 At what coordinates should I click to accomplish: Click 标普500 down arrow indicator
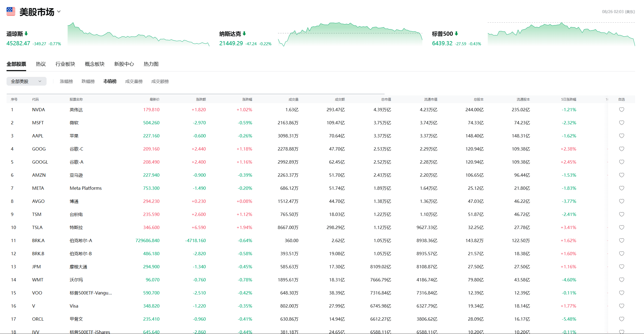pyautogui.click(x=456, y=34)
